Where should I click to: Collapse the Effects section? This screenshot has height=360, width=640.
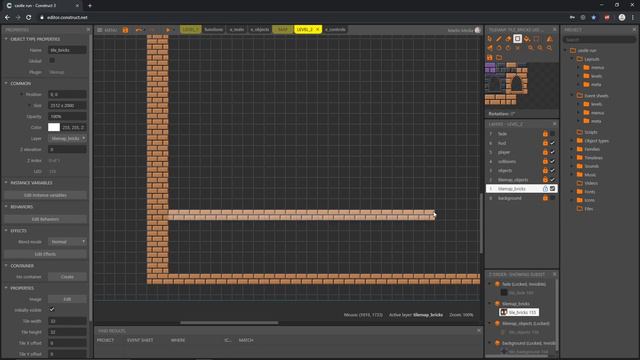pos(6,231)
